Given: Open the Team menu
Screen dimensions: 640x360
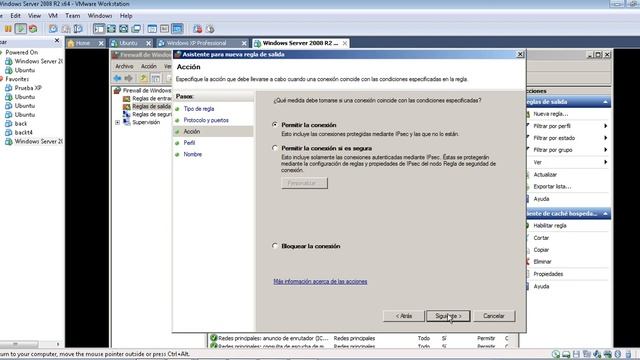Looking at the screenshot, I should tap(73, 16).
